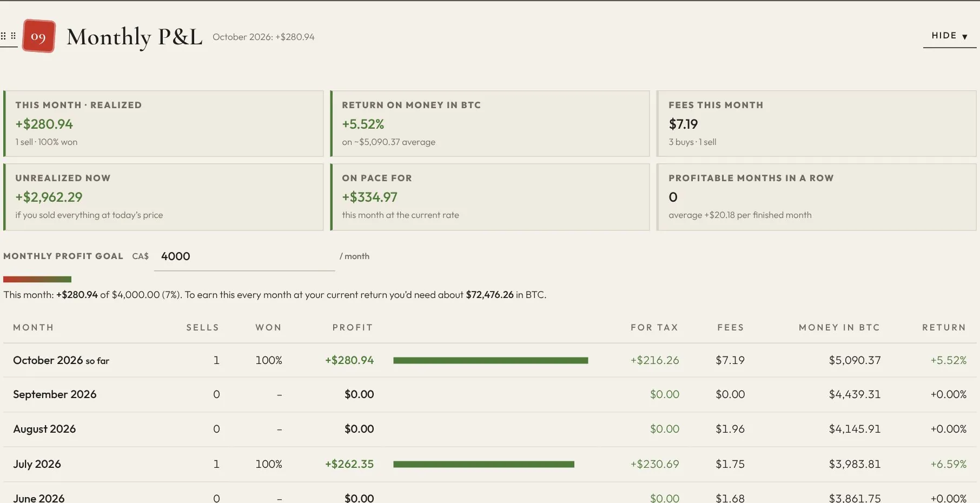Collapse the section with HIDE dropdown
Image resolution: width=980 pixels, height=503 pixels.
coord(949,36)
